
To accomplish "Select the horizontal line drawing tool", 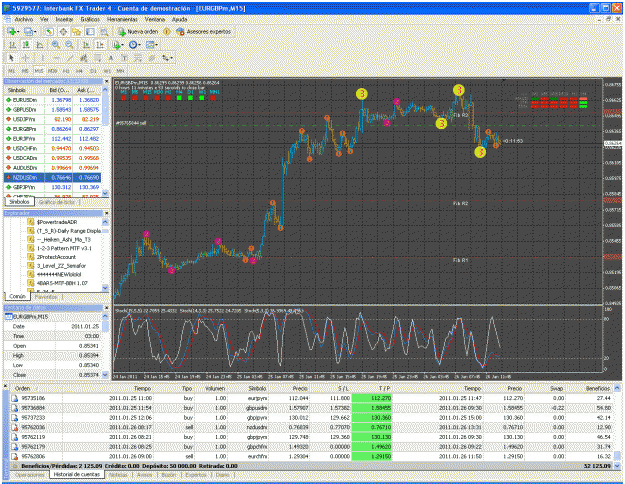I will click(x=56, y=58).
